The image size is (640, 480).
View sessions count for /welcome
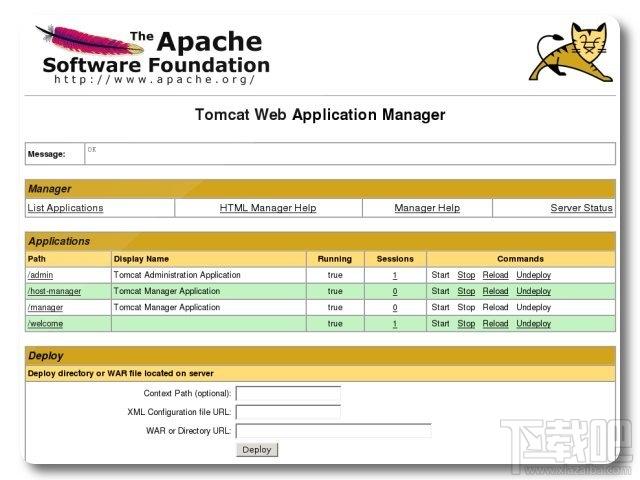pyautogui.click(x=395, y=324)
